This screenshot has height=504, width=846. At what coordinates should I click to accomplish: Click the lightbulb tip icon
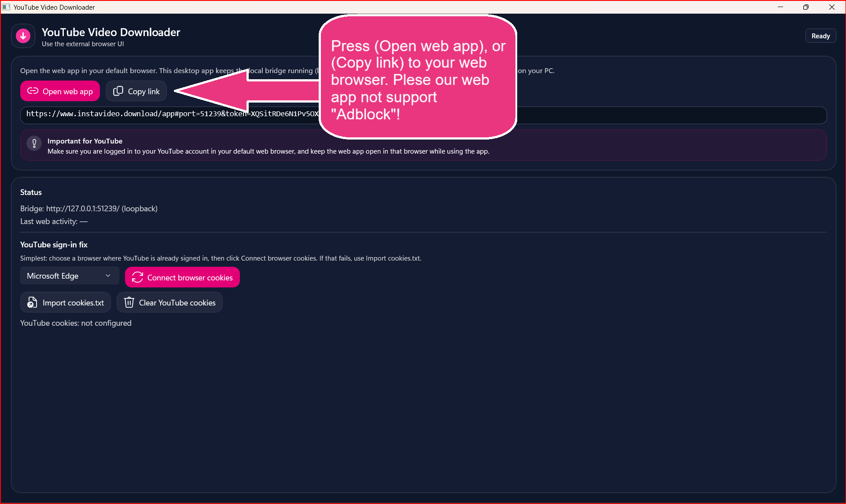[x=34, y=143]
